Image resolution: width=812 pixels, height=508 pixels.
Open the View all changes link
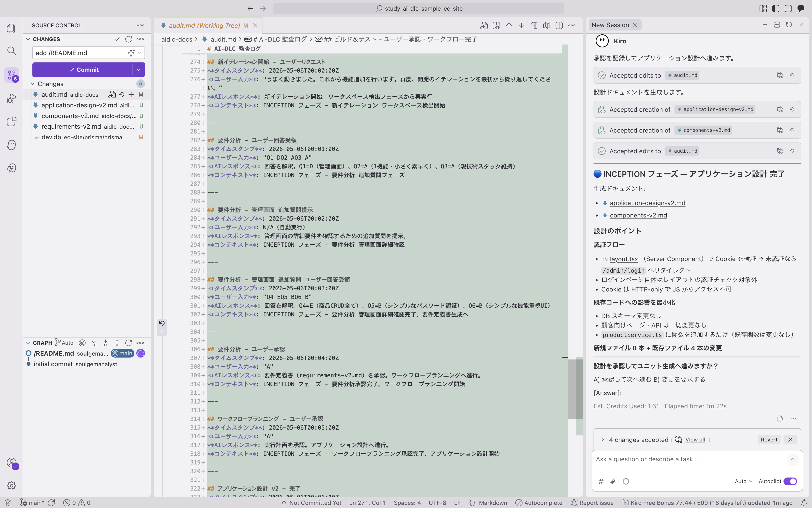pos(695,440)
